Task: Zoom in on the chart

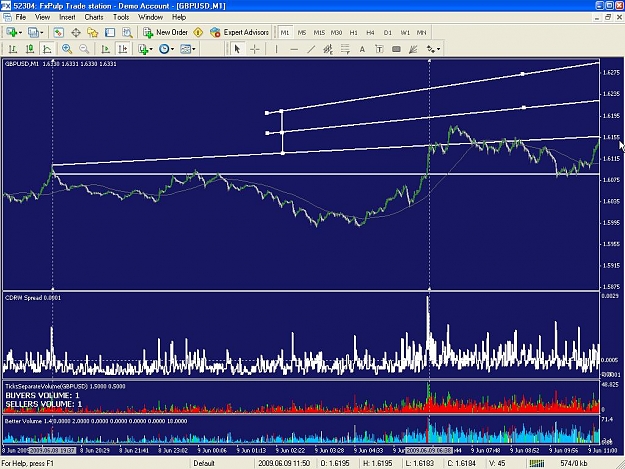Action: [67, 49]
